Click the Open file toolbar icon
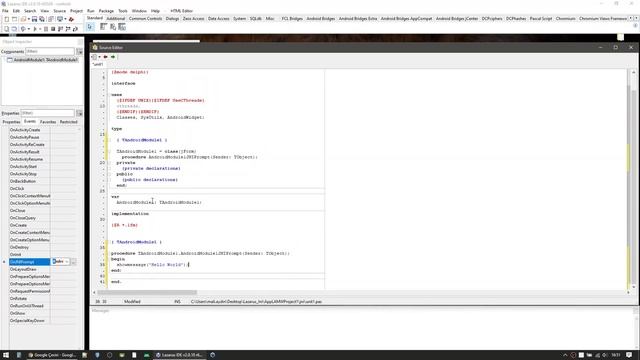 [x=23, y=19]
